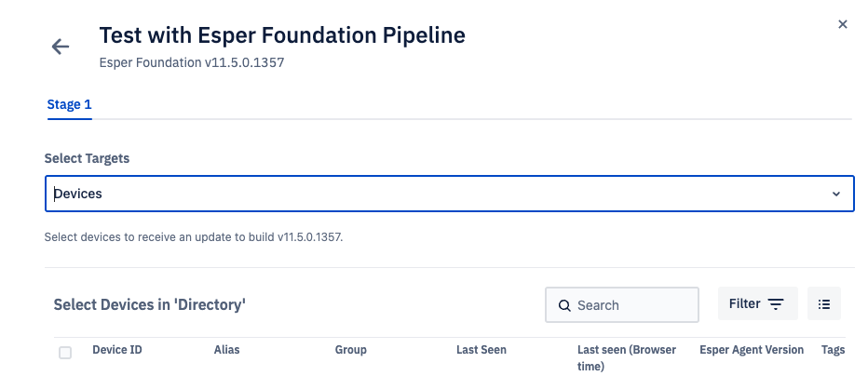
Task: Open the column list view icon
Action: [x=823, y=303]
